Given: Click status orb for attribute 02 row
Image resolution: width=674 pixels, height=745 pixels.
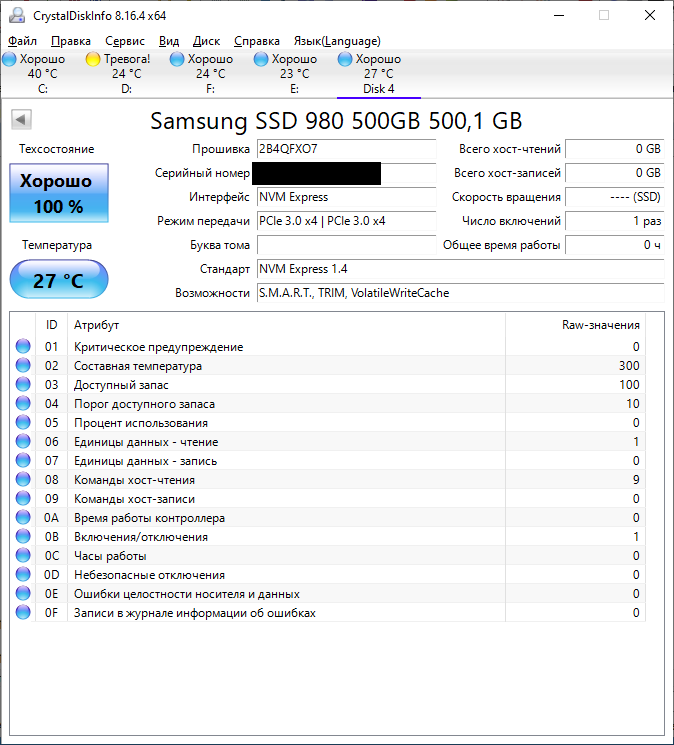Looking at the screenshot, I should coord(23,365).
